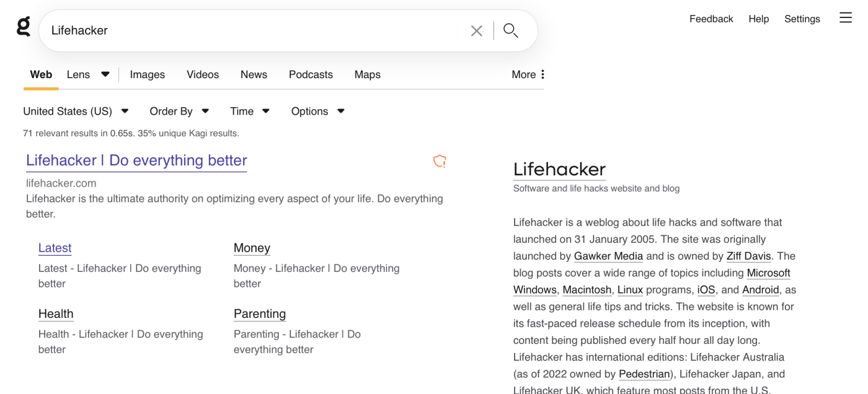The image size is (868, 394).
Task: Open Kagi Settings
Action: coord(802,19)
